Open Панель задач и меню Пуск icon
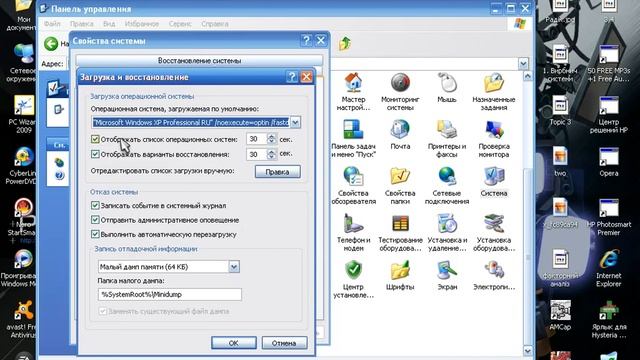640x360 pixels. 353,130
